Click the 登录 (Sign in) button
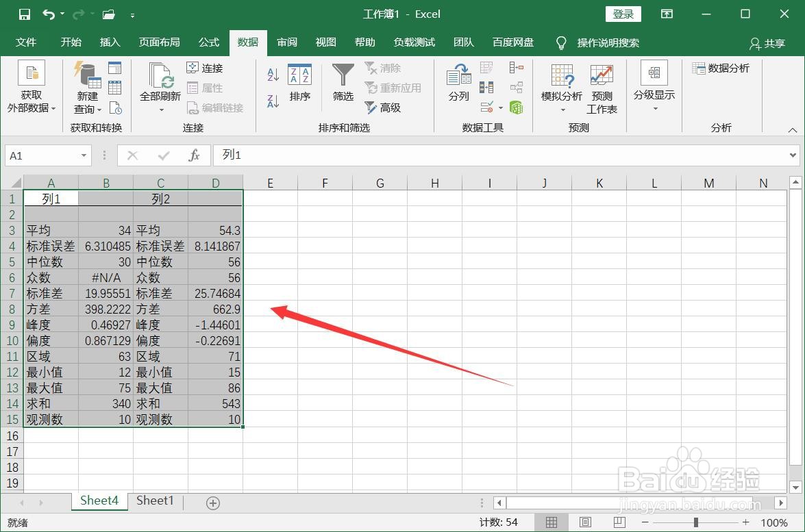 (622, 14)
